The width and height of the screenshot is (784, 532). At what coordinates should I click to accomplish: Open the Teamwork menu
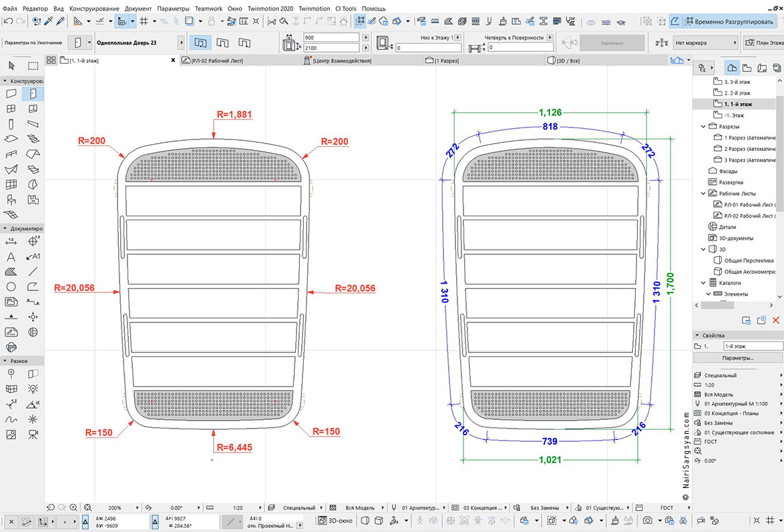click(208, 9)
